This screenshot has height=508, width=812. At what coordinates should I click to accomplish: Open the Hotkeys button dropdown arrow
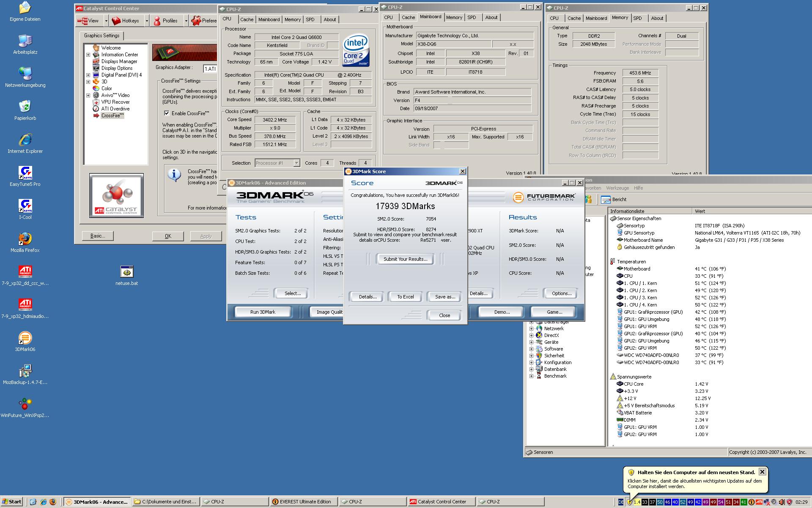[147, 20]
